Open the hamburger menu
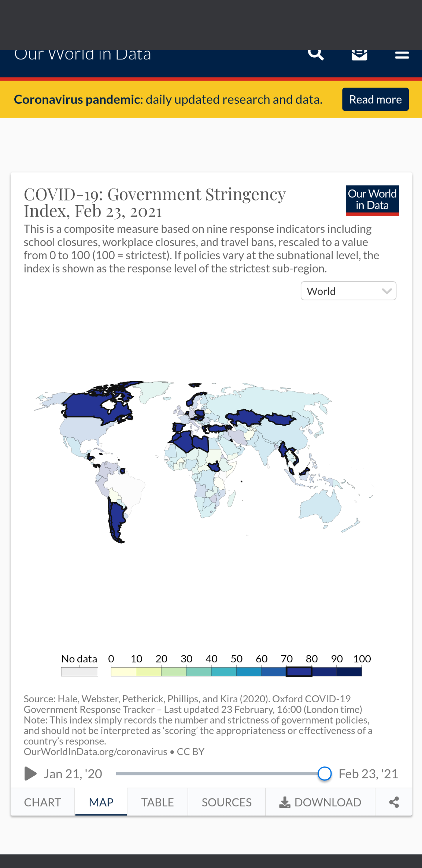This screenshot has width=422, height=868. click(402, 55)
